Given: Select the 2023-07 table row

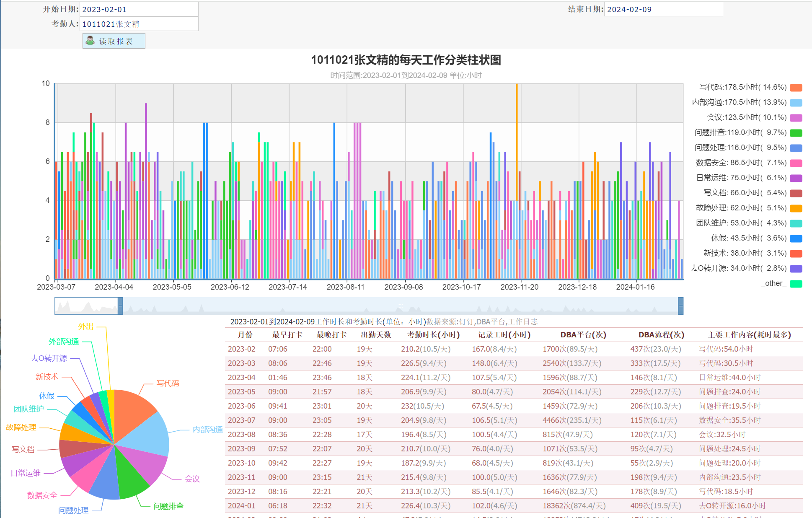Looking at the screenshot, I should click(x=241, y=420).
